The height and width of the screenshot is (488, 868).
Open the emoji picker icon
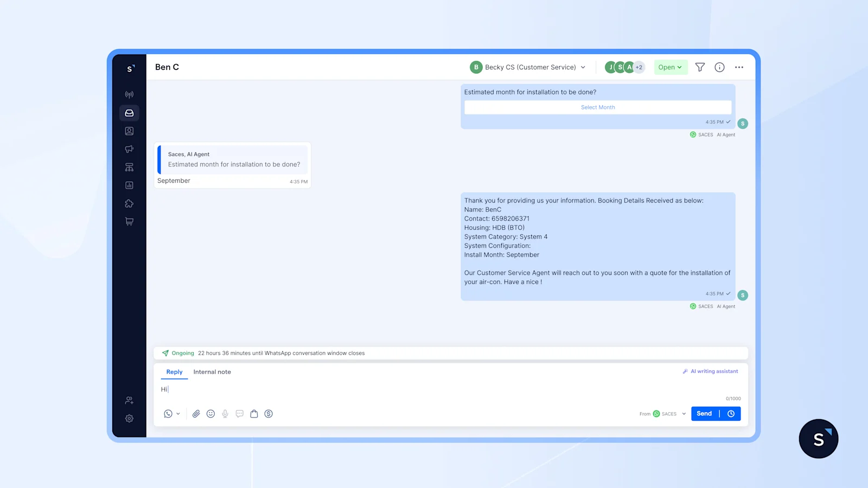click(210, 414)
